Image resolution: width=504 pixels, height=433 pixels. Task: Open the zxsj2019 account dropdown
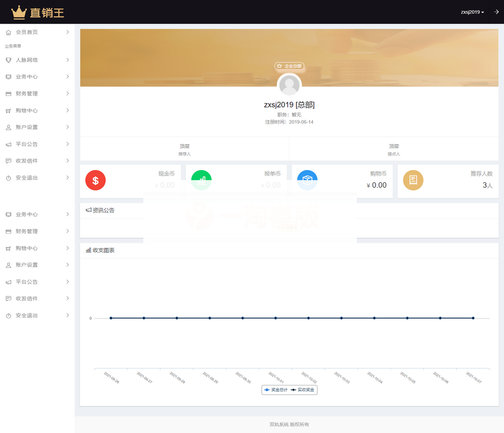point(472,12)
